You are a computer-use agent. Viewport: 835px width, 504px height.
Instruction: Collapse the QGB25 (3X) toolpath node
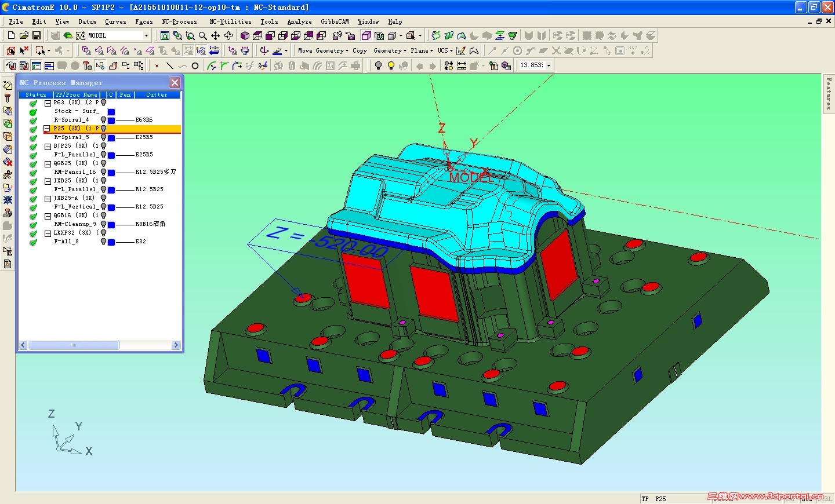[x=48, y=163]
